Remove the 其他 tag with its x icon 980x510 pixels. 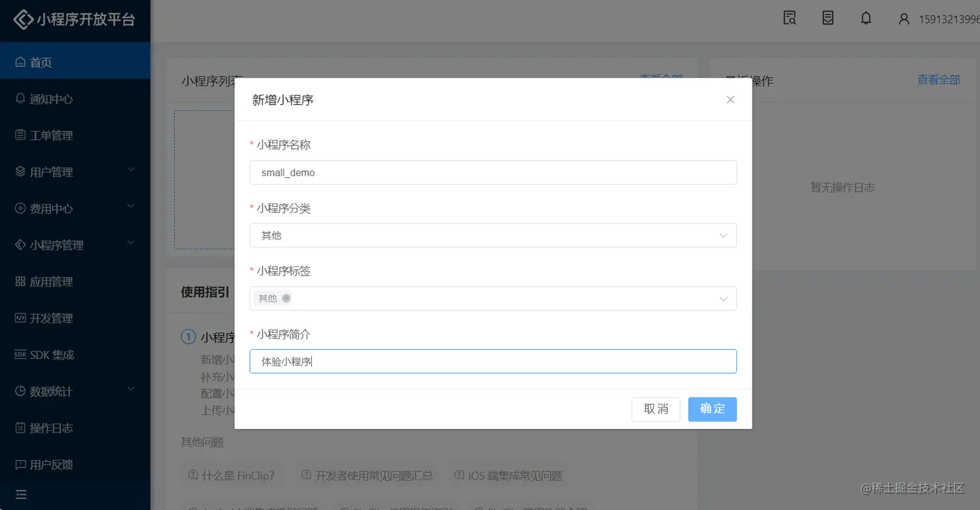pos(286,298)
